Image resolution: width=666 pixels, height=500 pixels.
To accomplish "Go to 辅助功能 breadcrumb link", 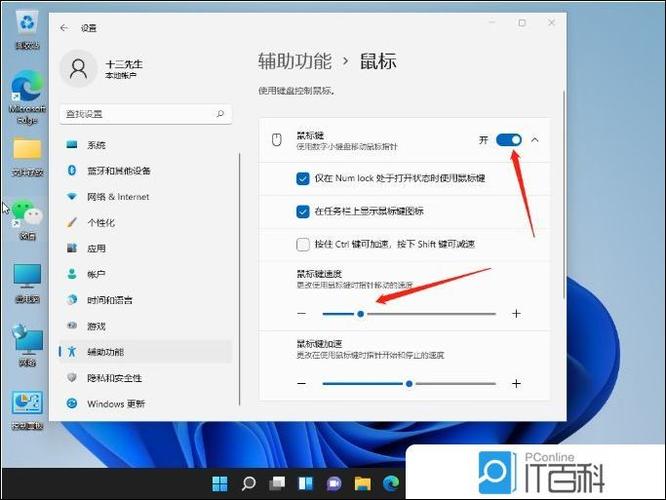I will coord(295,61).
